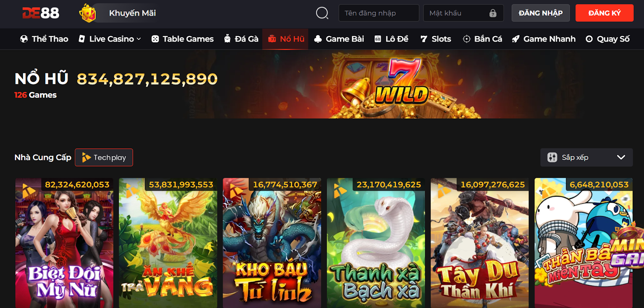Open the Thanh Xà Bạch Xà game

(x=376, y=243)
